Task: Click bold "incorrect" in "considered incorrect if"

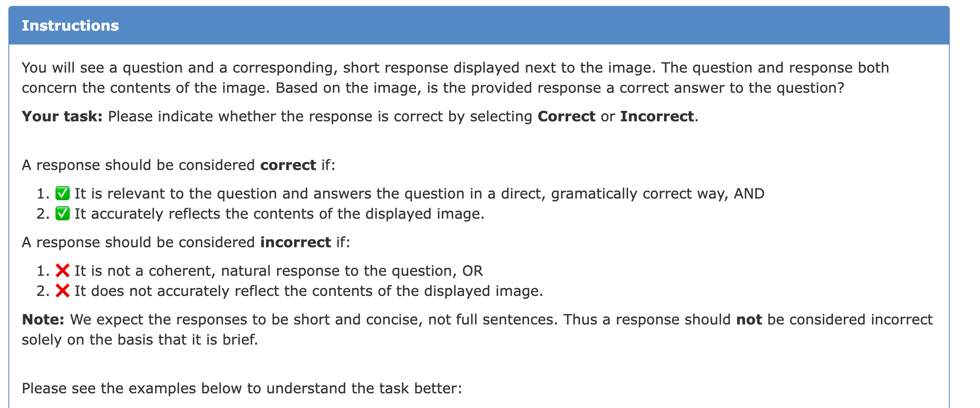Action: pos(295,242)
